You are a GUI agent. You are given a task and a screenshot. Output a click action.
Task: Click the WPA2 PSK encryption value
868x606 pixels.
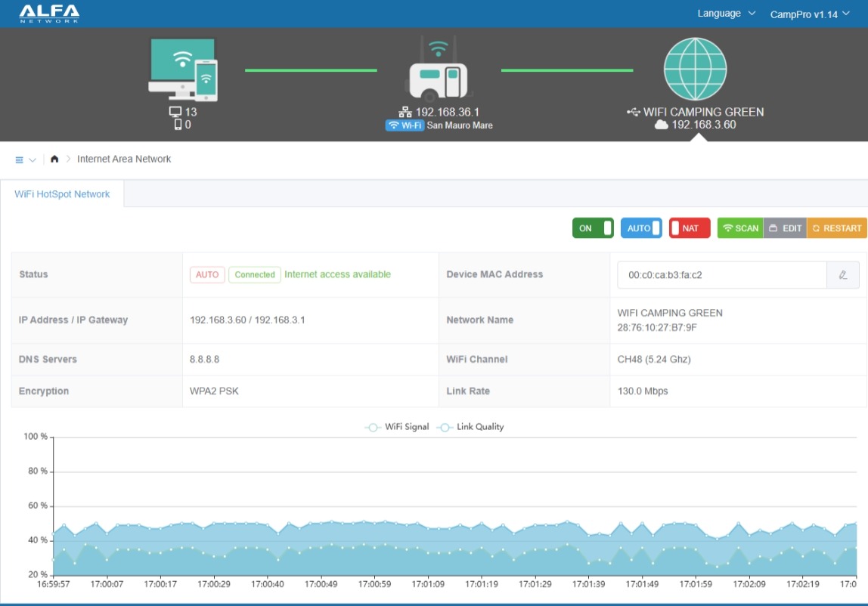(214, 391)
